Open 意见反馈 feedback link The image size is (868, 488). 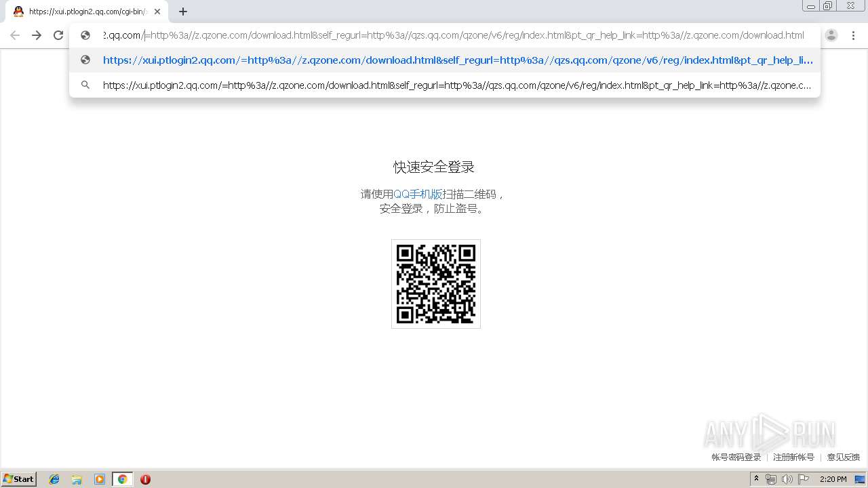[x=843, y=457]
